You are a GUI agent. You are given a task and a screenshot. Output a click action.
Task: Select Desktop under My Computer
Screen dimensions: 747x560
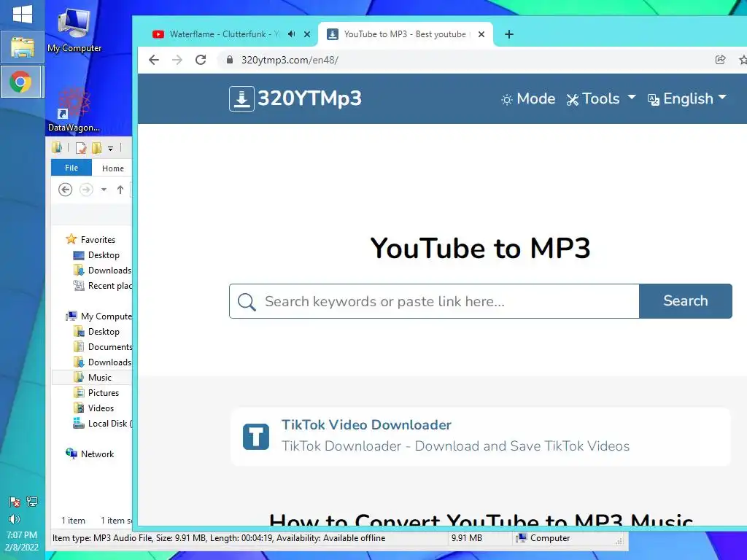pyautogui.click(x=96, y=332)
